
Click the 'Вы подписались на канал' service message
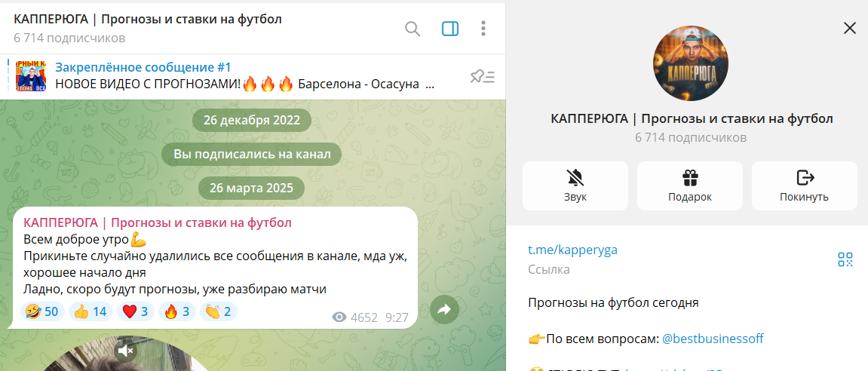[x=252, y=155]
